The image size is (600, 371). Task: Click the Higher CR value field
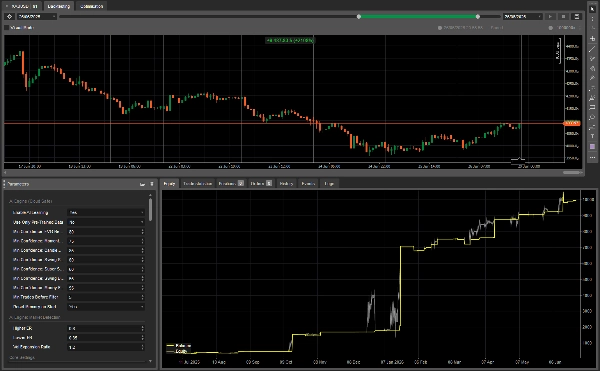[106, 329]
